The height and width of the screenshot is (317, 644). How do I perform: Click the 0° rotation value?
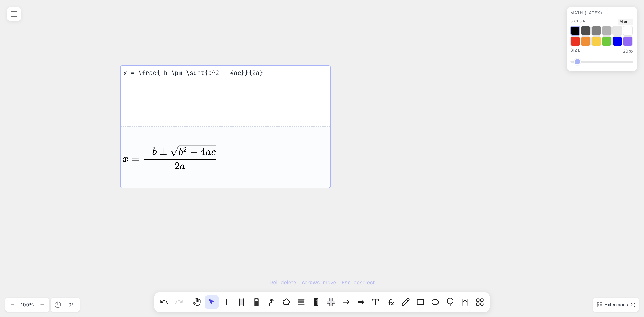(x=71, y=305)
